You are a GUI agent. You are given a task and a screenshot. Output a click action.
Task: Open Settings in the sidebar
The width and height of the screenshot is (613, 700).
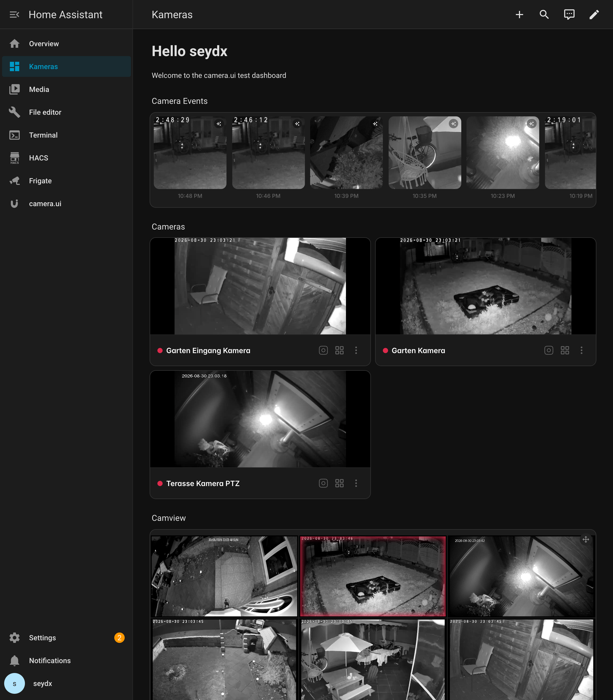66,638
